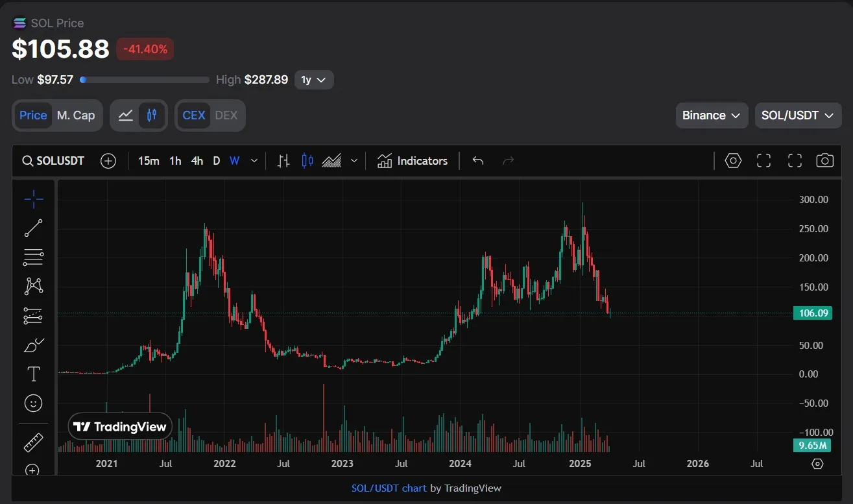Open the SOL/USDT chart link
Image resolution: width=853 pixels, height=504 pixels.
pyautogui.click(x=389, y=488)
